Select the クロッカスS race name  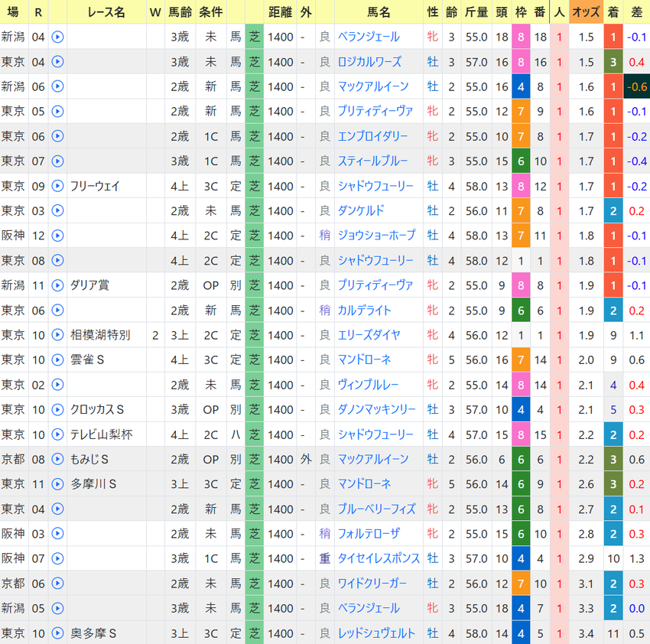point(97,410)
